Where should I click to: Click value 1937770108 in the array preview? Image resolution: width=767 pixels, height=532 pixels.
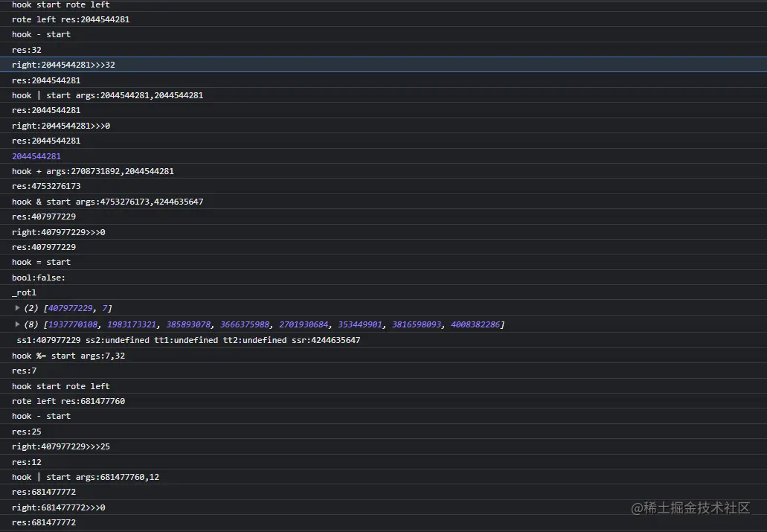coord(74,324)
